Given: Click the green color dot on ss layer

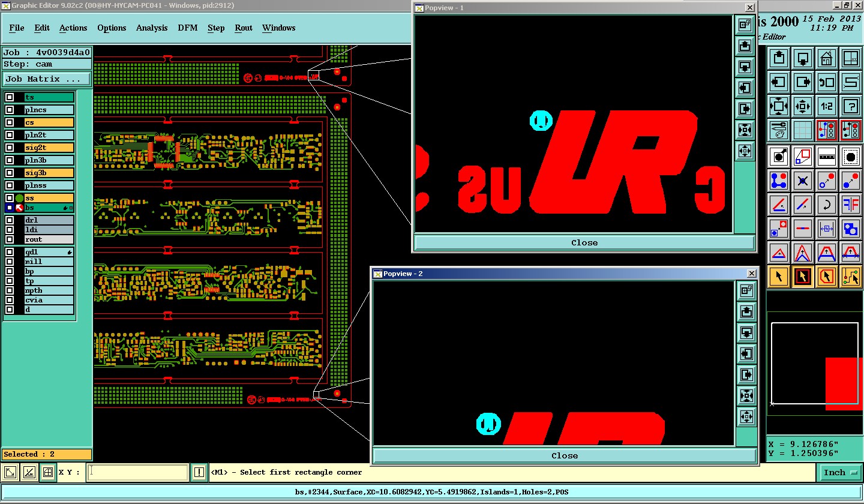Looking at the screenshot, I should pos(20,198).
